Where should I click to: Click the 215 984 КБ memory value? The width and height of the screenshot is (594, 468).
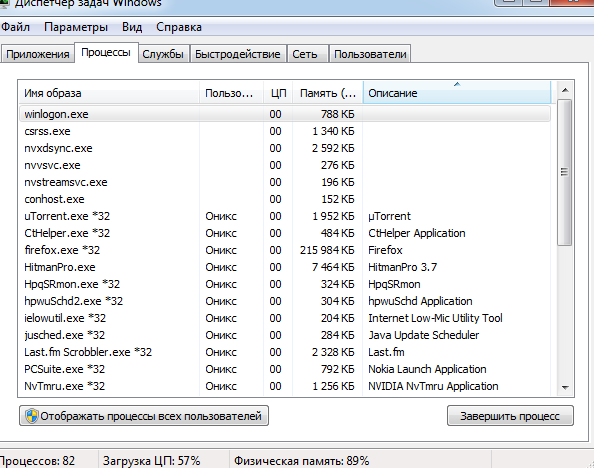coord(327,250)
